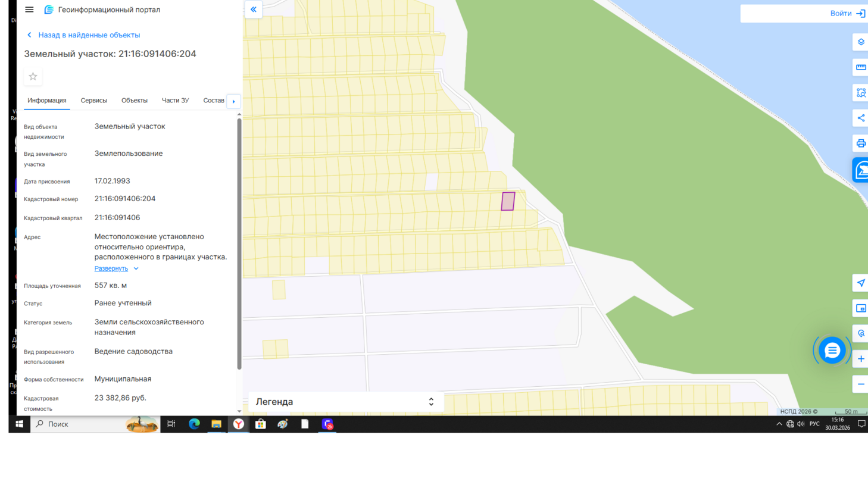Select the ruler measurement tool
Viewport: 868px width, 488px height.
point(860,67)
